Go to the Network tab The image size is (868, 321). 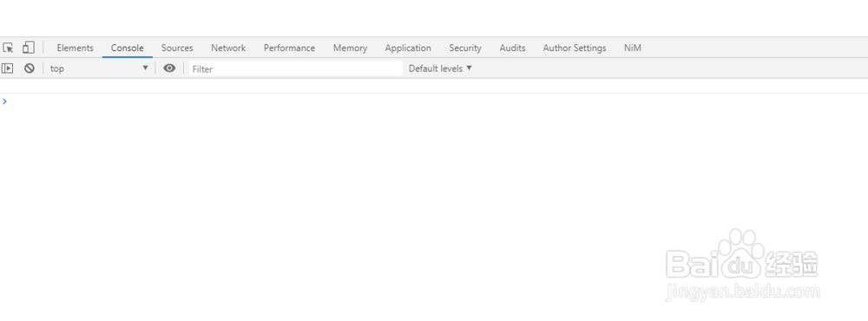click(x=228, y=49)
